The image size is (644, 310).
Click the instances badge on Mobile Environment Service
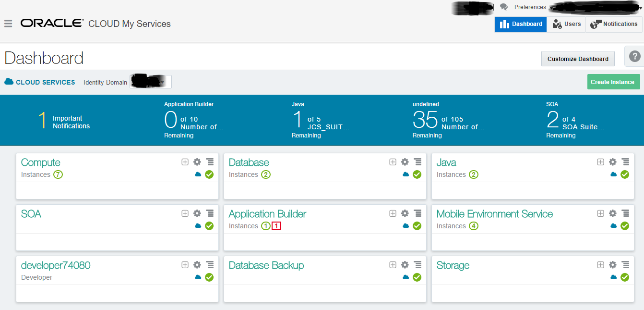point(474,225)
